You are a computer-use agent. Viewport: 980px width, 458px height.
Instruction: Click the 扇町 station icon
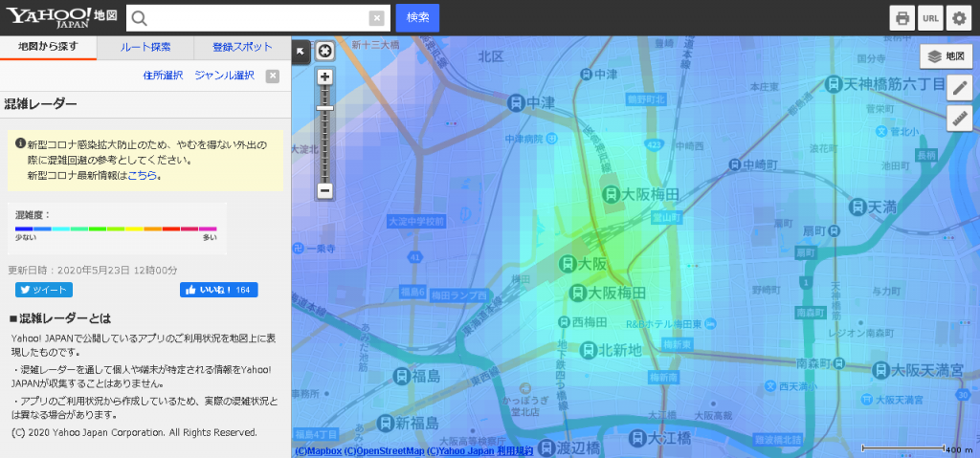834,230
